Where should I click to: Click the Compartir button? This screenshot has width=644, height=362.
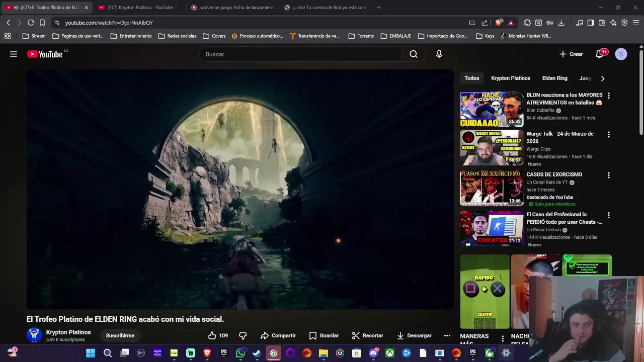[278, 335]
